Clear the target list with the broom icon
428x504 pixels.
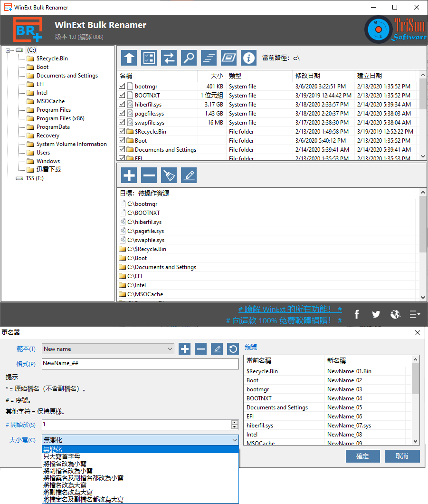click(169, 175)
